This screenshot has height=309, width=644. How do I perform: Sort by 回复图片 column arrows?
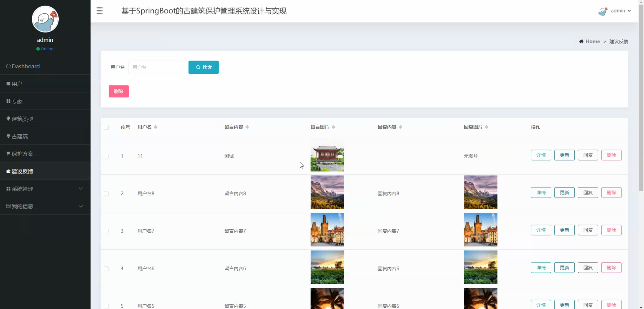coord(487,127)
